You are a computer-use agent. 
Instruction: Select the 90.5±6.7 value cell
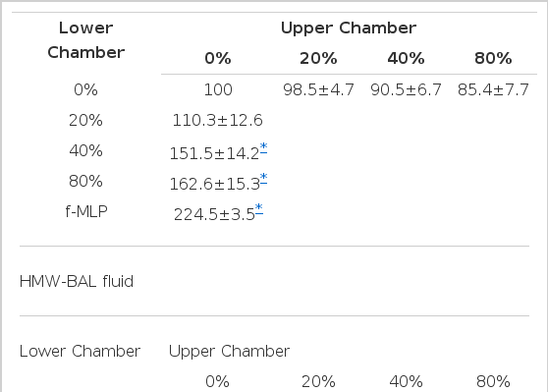pyautogui.click(x=406, y=89)
